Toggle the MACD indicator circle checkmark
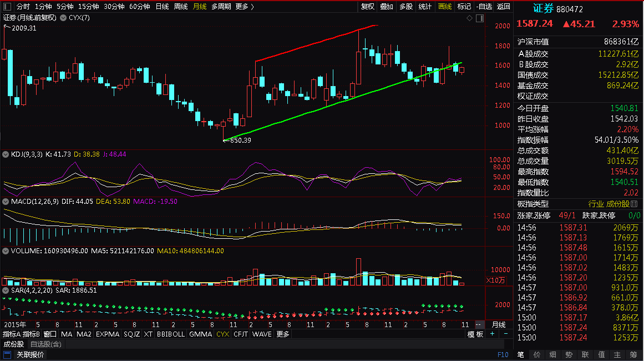This screenshot has height=361, width=644. click(x=6, y=202)
